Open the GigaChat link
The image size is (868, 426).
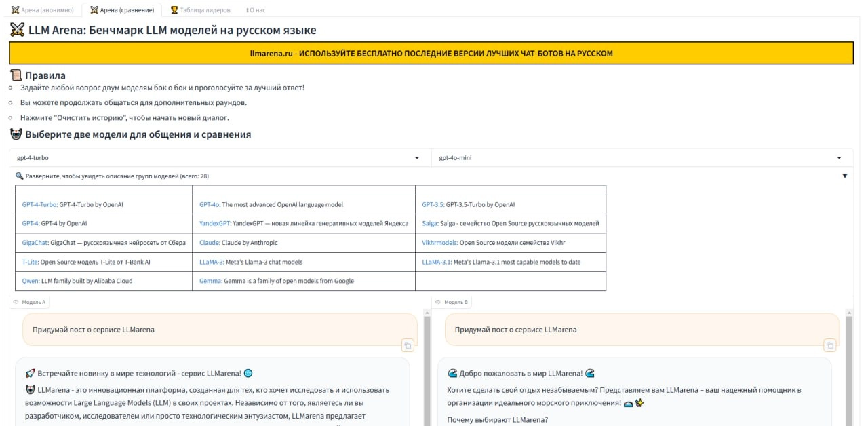[35, 243]
